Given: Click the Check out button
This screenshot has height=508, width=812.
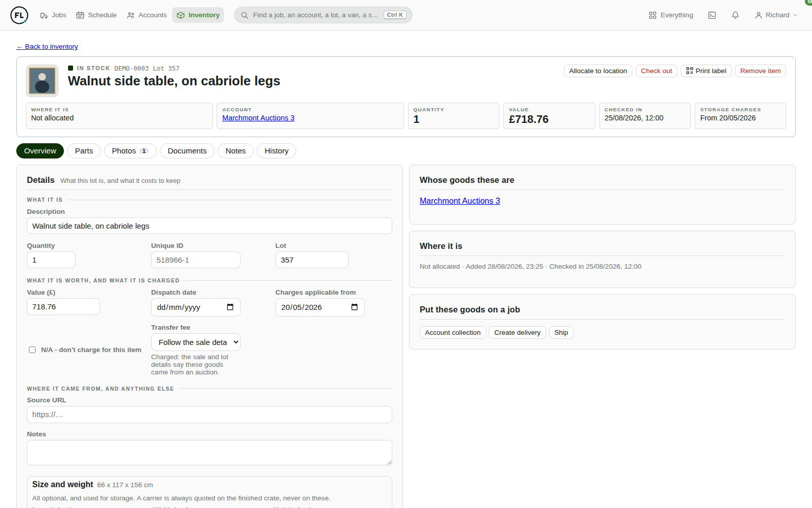Looking at the screenshot, I should point(656,71).
